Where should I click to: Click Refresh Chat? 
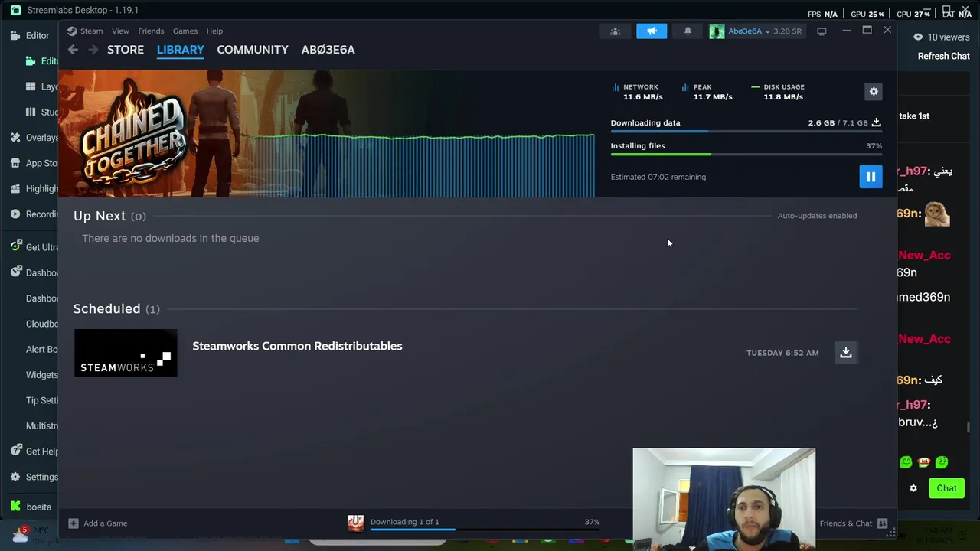click(x=944, y=56)
